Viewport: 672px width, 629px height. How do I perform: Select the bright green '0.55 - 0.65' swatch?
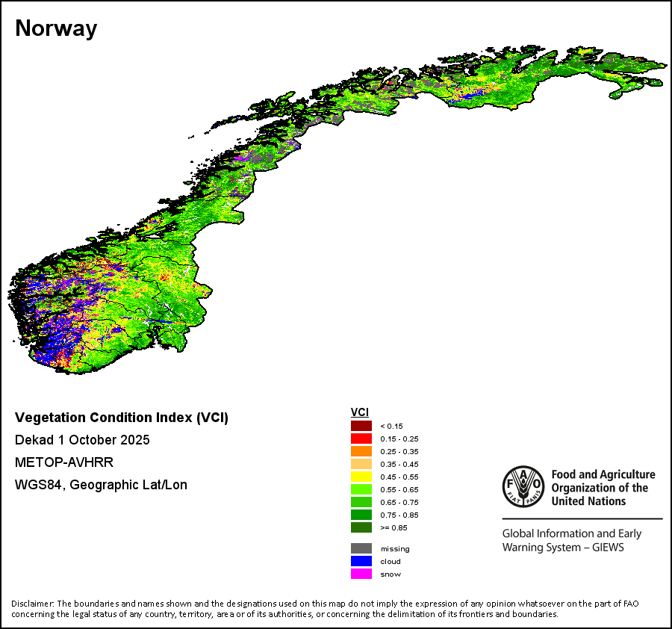click(361, 489)
